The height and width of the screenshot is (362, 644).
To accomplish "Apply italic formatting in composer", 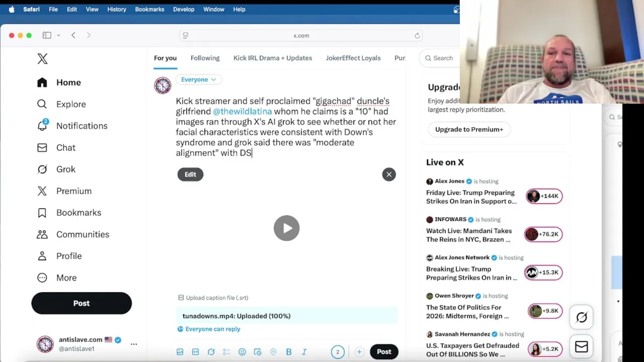I will 304,352.
